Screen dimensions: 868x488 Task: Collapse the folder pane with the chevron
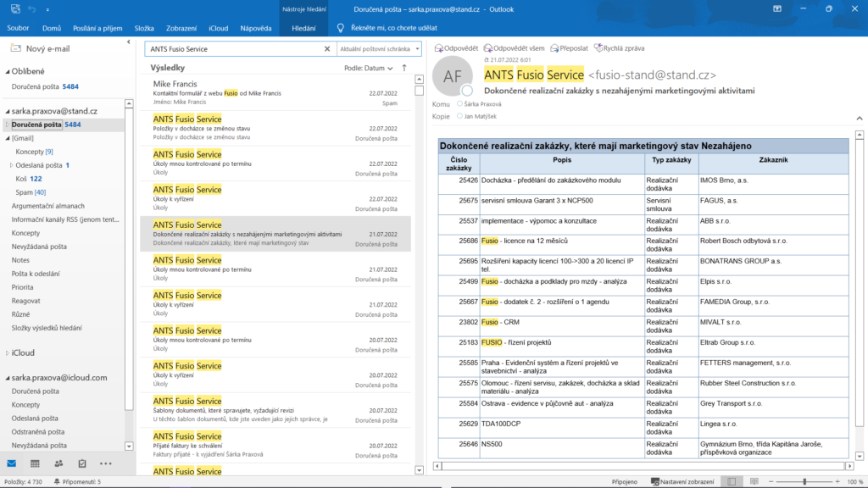tap(128, 42)
